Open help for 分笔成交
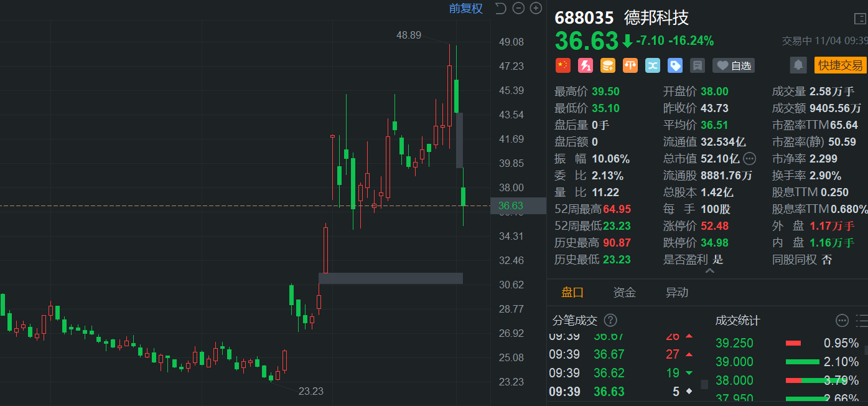The image size is (868, 406). point(610,320)
